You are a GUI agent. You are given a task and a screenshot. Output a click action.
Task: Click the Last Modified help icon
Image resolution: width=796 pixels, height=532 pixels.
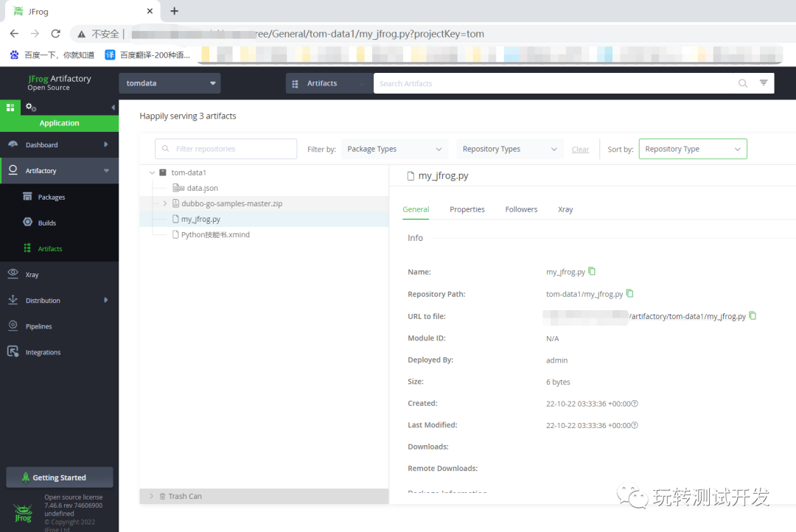coord(635,425)
